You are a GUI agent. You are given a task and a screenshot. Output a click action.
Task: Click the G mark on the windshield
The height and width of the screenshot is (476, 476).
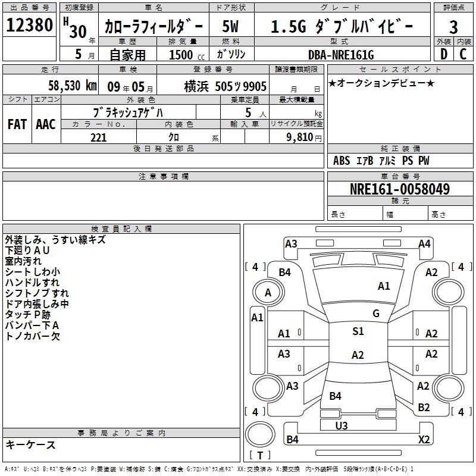(376, 313)
